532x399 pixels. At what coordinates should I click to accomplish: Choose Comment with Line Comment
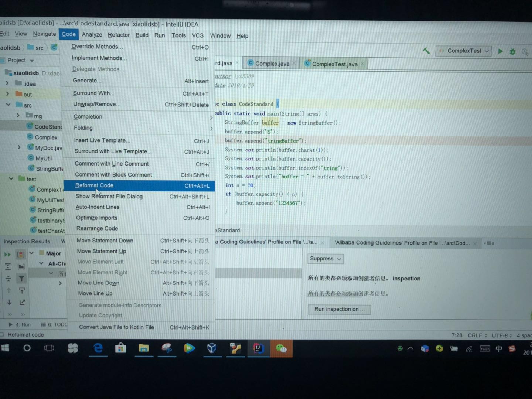(x=139, y=164)
